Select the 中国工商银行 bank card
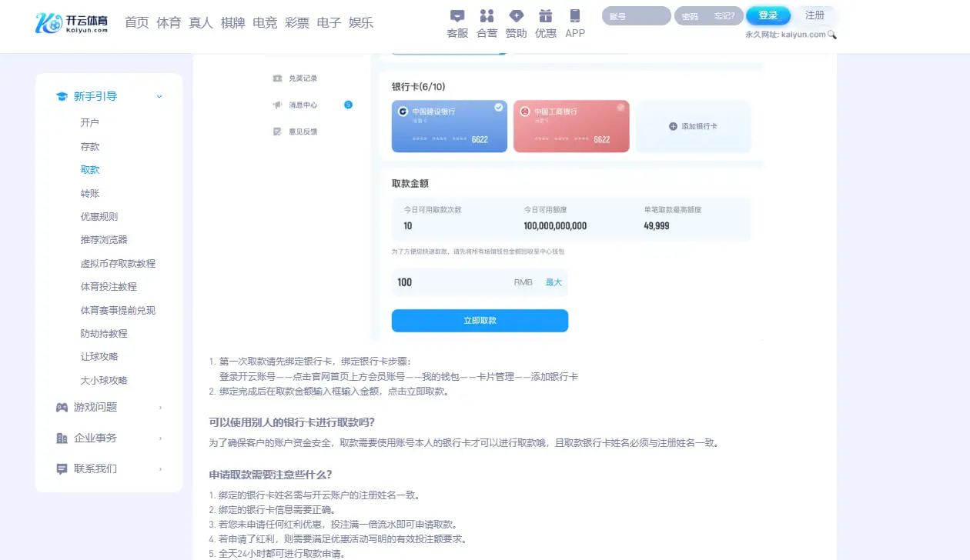Viewport: 970px width, 560px height. pos(571,125)
